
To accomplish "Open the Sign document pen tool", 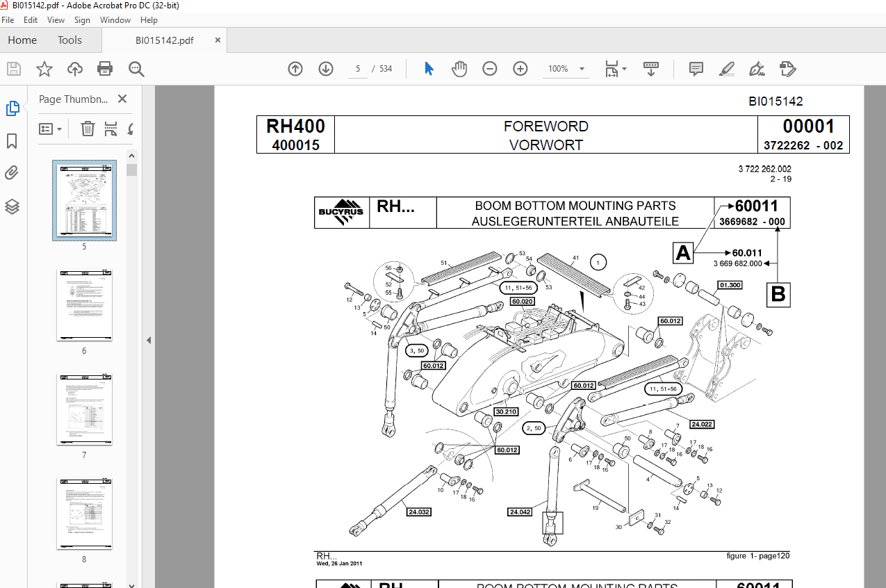I will [x=757, y=69].
